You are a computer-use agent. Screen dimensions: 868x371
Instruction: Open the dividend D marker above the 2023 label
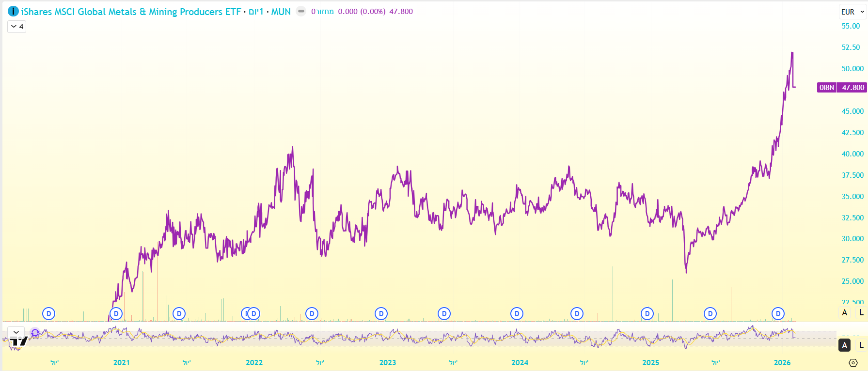click(381, 314)
